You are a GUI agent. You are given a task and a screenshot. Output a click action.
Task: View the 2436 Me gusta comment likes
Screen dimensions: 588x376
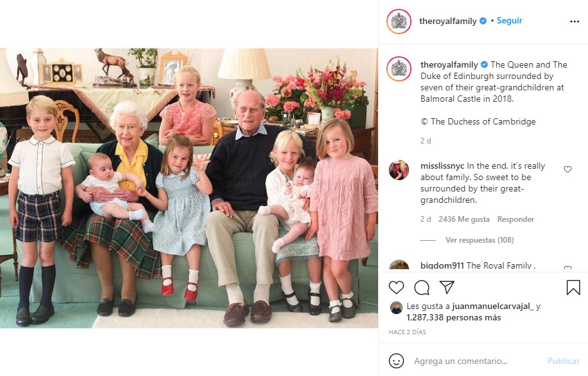coord(464,219)
